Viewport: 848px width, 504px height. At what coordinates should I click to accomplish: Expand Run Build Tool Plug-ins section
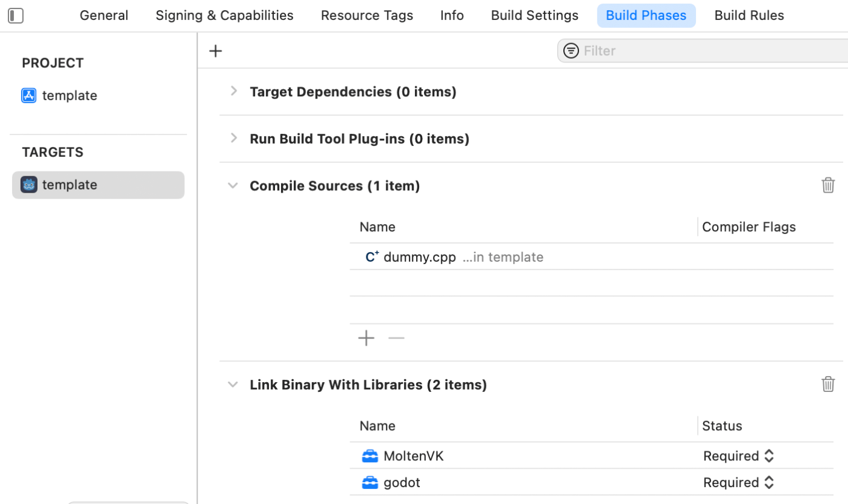pos(233,138)
